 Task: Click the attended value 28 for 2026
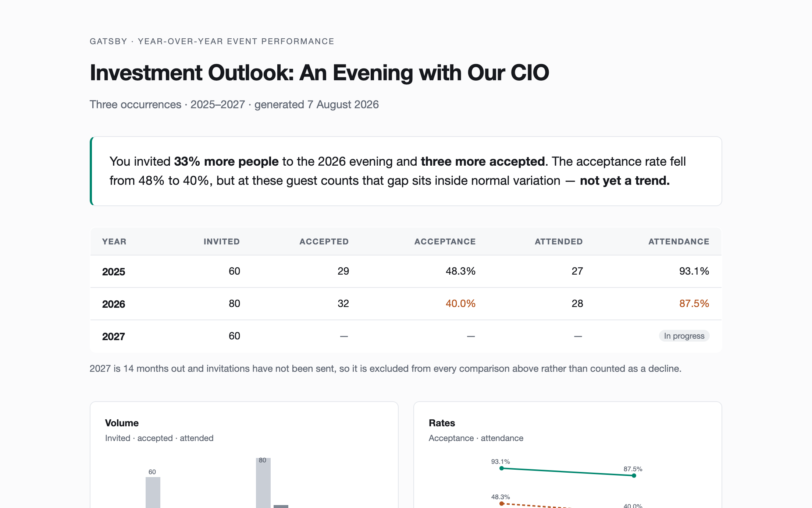(577, 304)
